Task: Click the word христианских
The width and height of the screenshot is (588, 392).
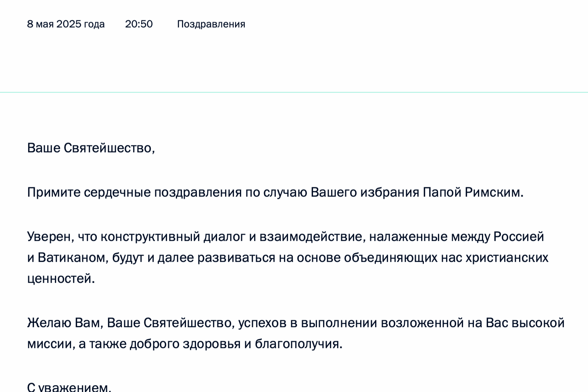Action: click(x=507, y=258)
